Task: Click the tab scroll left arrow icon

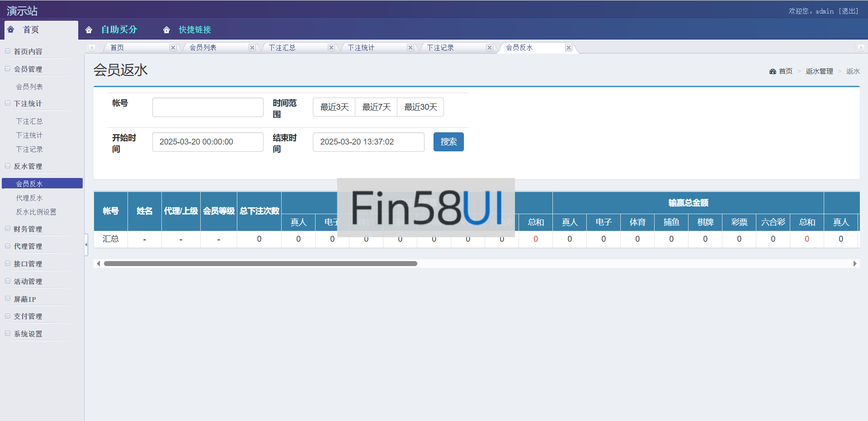Action: point(92,47)
